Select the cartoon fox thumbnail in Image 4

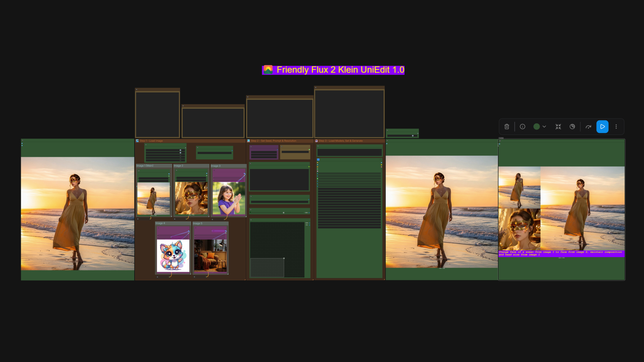[173, 256]
